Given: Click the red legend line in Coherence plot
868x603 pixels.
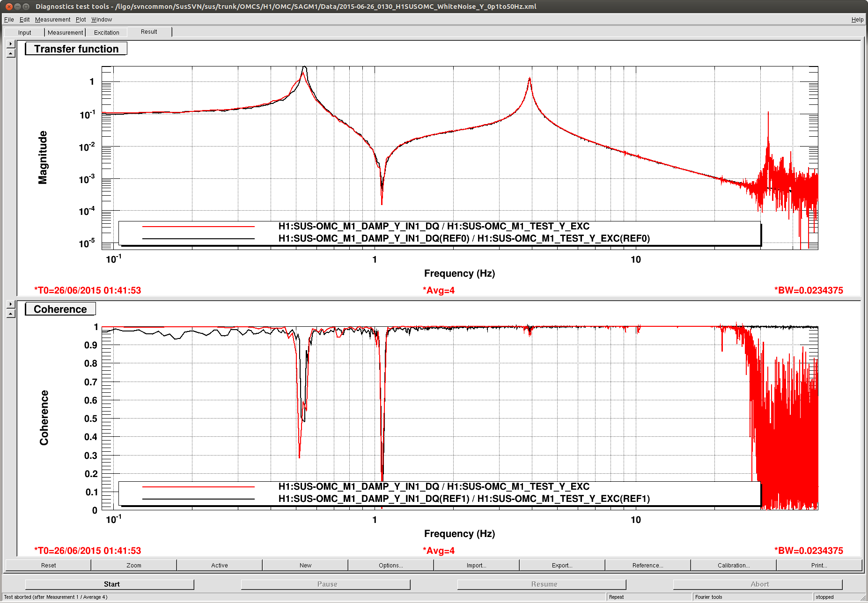Looking at the screenshot, I should click(x=199, y=487).
